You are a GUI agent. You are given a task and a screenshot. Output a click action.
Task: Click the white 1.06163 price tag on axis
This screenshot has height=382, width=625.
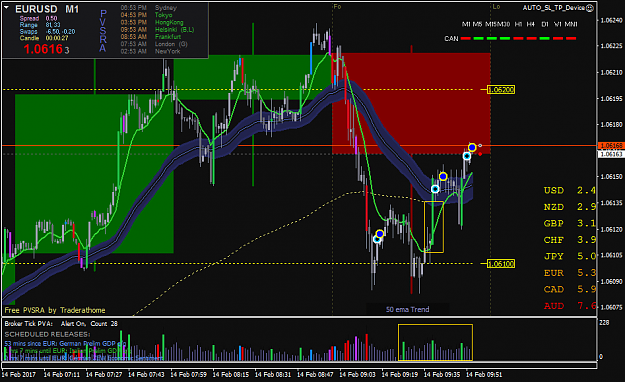(x=611, y=154)
